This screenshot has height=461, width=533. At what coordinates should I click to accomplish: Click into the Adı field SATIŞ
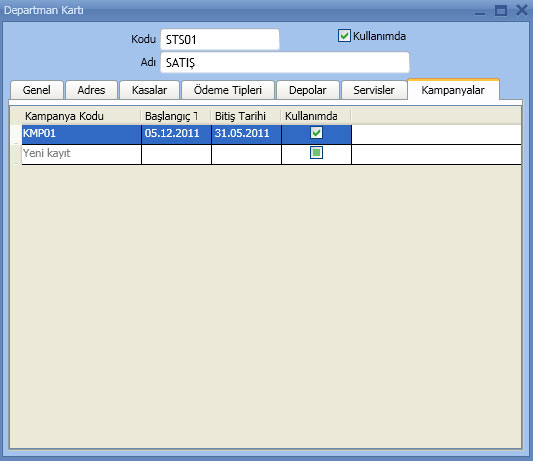pyautogui.click(x=285, y=63)
